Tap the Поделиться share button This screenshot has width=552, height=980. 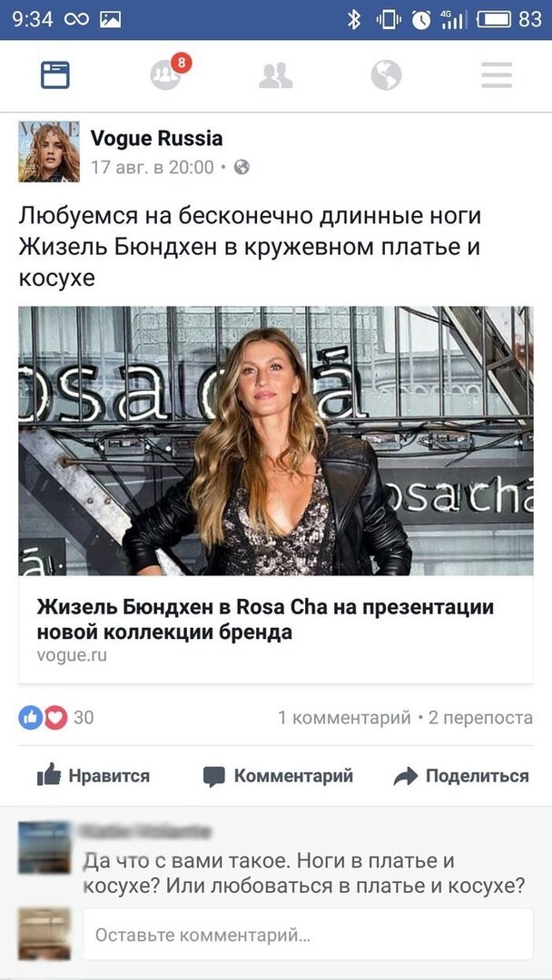pyautogui.click(x=461, y=776)
